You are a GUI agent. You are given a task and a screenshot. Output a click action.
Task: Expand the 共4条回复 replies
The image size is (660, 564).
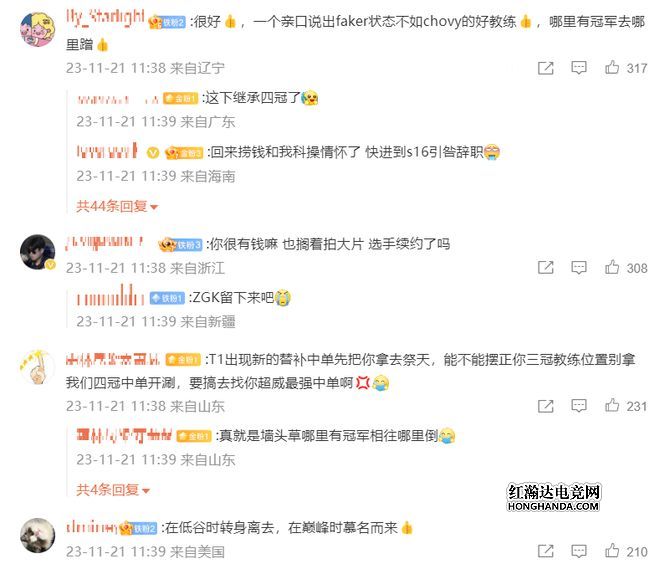pos(113,490)
